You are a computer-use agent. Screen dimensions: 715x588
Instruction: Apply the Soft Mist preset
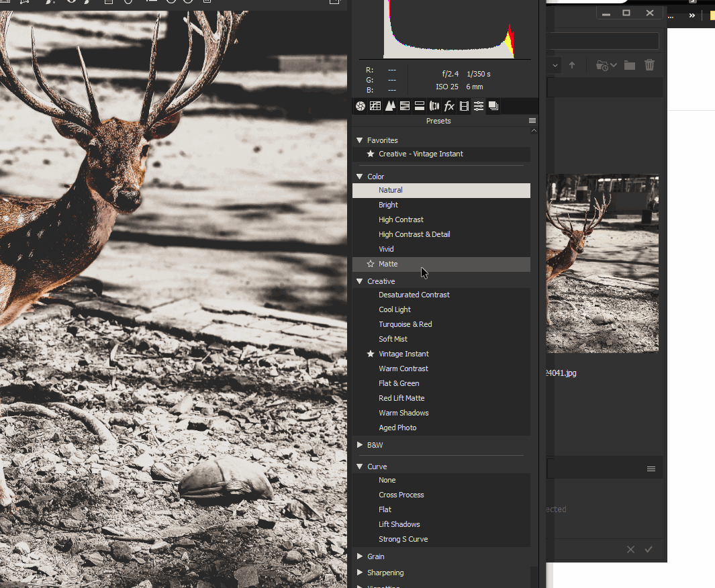click(x=441, y=339)
